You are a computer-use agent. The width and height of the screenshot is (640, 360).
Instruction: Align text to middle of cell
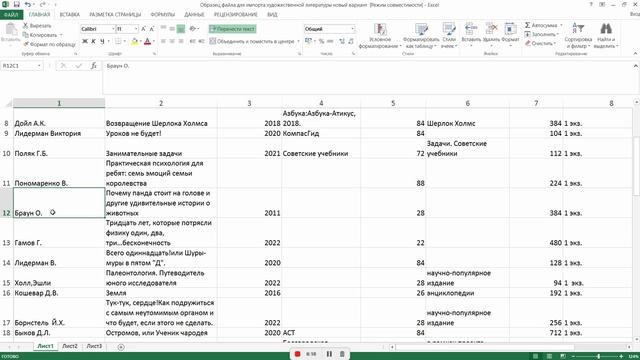pos(172,29)
